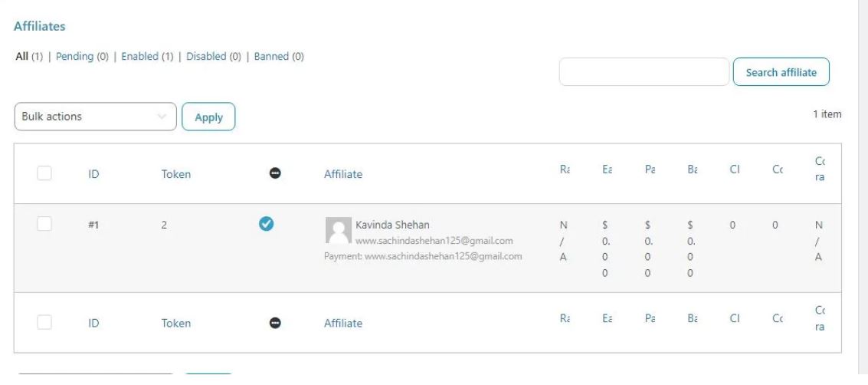Focus the affiliate search text field

coord(644,72)
